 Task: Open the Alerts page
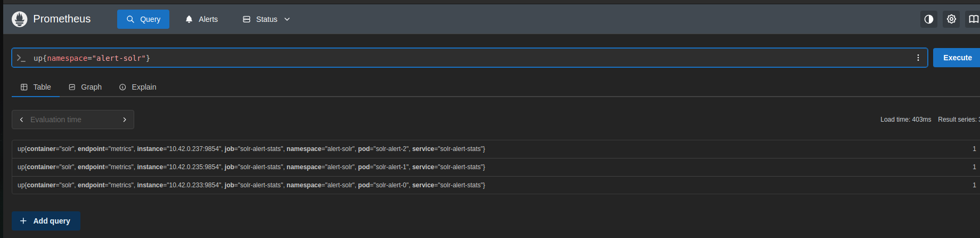coord(201,19)
